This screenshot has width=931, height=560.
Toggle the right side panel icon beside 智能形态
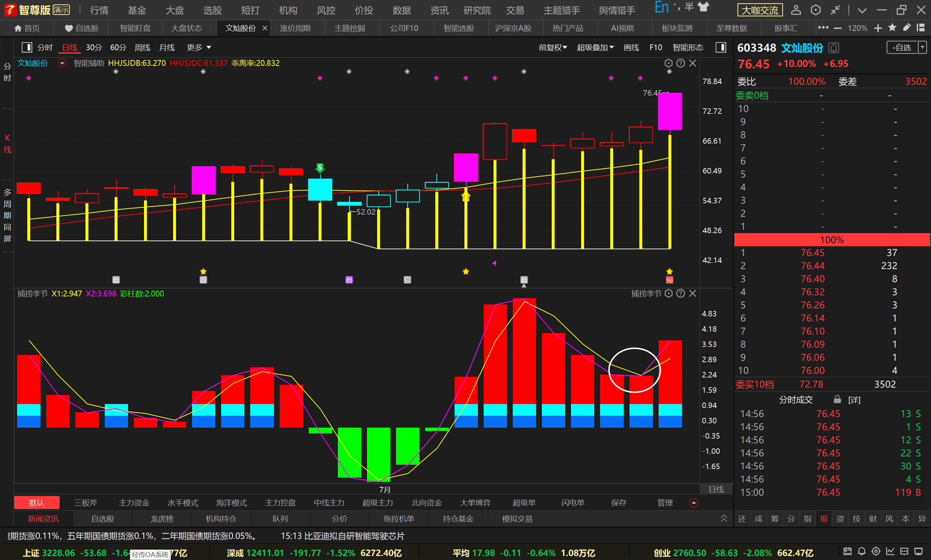pyautogui.click(x=721, y=47)
